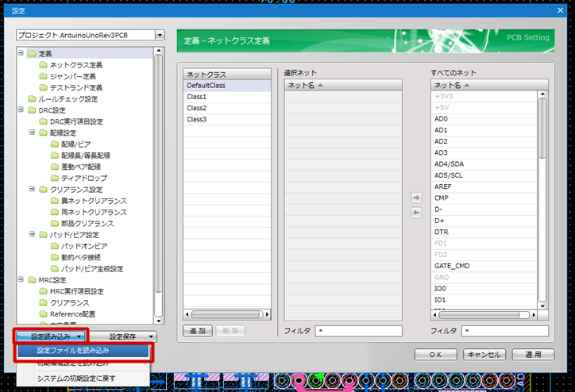Select net AD0 in all nets list
This screenshot has height=392, width=575.
[x=484, y=119]
